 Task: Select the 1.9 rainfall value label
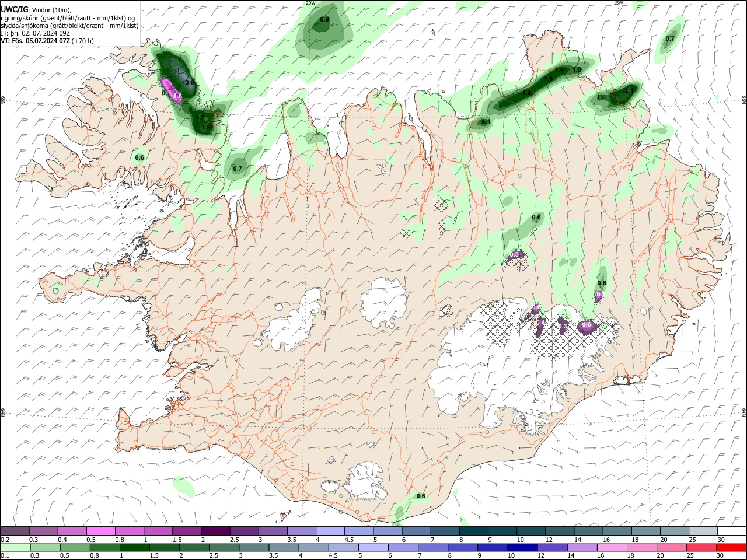206,127
